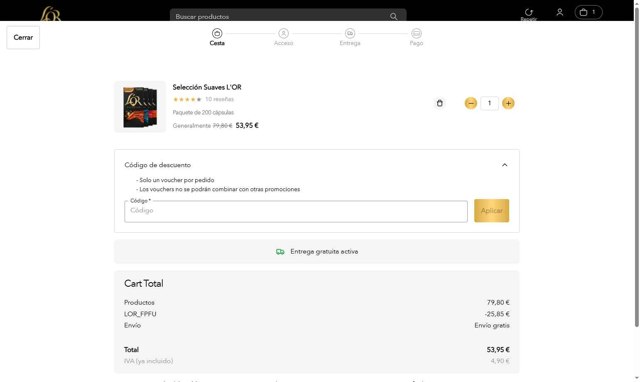Click the Productos 79,80 € amount

(x=498, y=302)
